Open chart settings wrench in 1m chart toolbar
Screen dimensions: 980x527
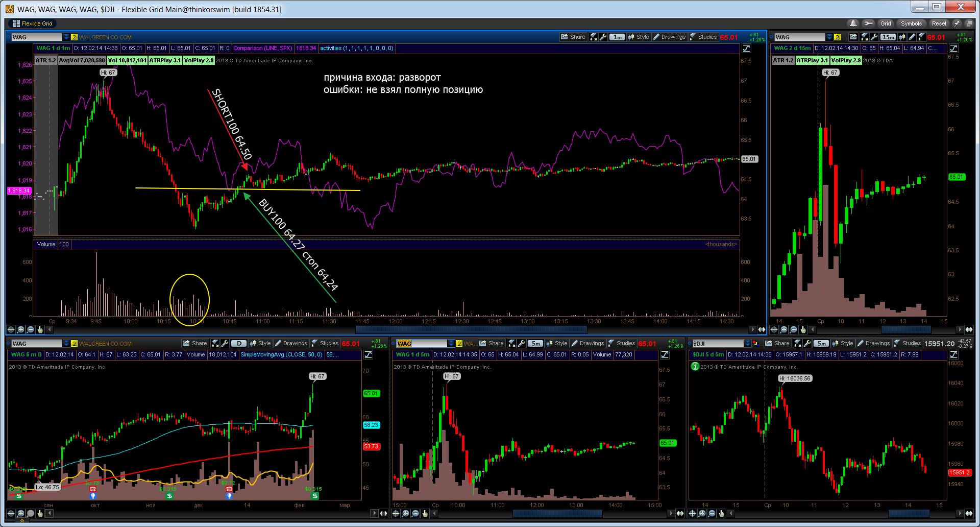pos(603,37)
